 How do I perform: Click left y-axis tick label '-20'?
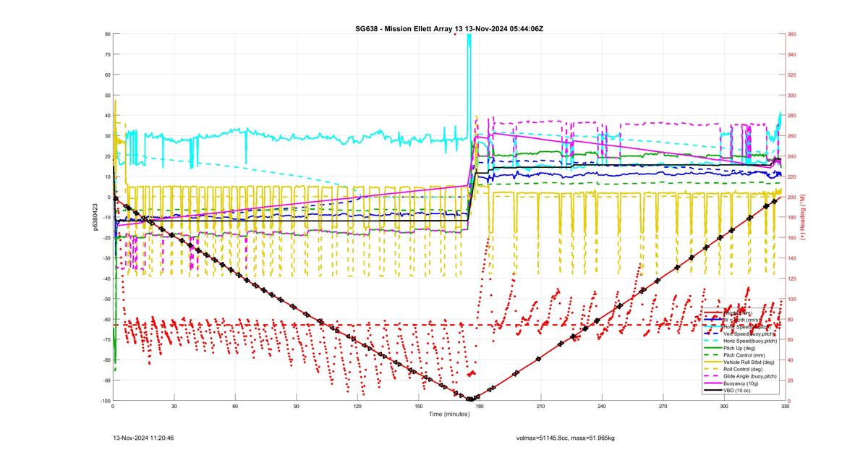click(106, 238)
